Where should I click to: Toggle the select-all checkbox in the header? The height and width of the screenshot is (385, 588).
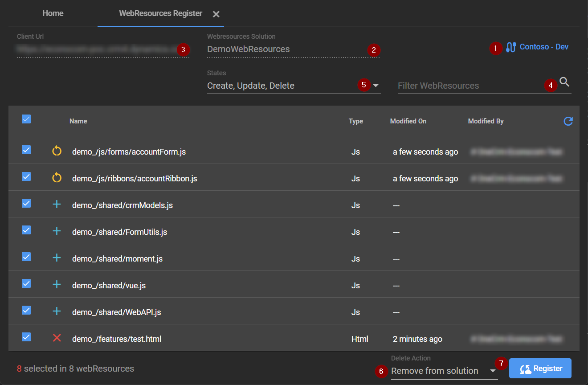[x=26, y=119]
